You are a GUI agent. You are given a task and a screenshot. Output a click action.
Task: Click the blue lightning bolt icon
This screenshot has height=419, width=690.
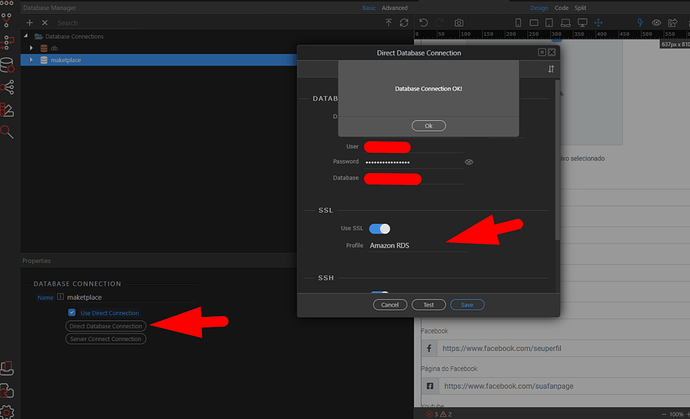pyautogui.click(x=641, y=22)
